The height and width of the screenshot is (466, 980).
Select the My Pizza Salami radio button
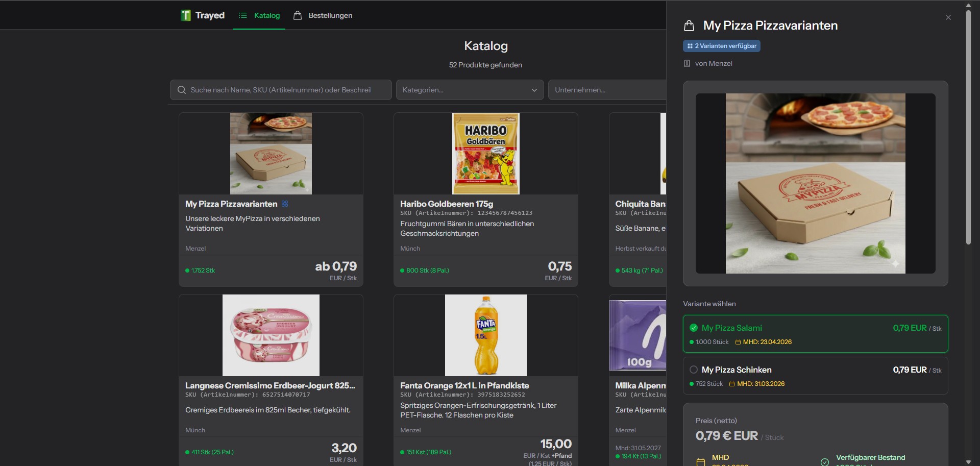pyautogui.click(x=694, y=328)
